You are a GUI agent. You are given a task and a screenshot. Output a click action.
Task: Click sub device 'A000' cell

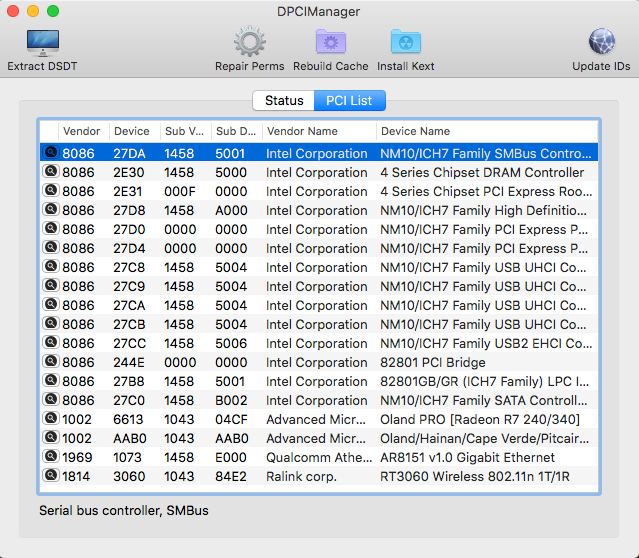point(231,210)
